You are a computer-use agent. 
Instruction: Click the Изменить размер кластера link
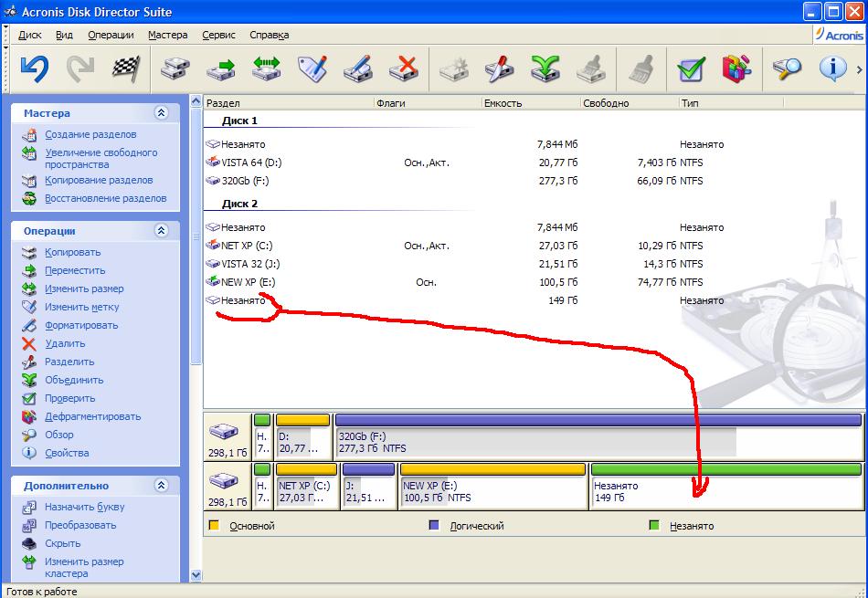point(84,568)
